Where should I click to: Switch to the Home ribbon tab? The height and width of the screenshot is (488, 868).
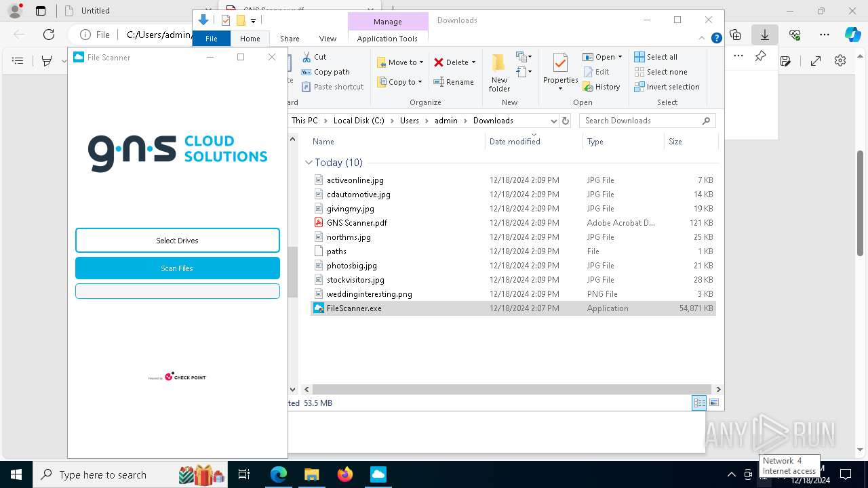(250, 39)
